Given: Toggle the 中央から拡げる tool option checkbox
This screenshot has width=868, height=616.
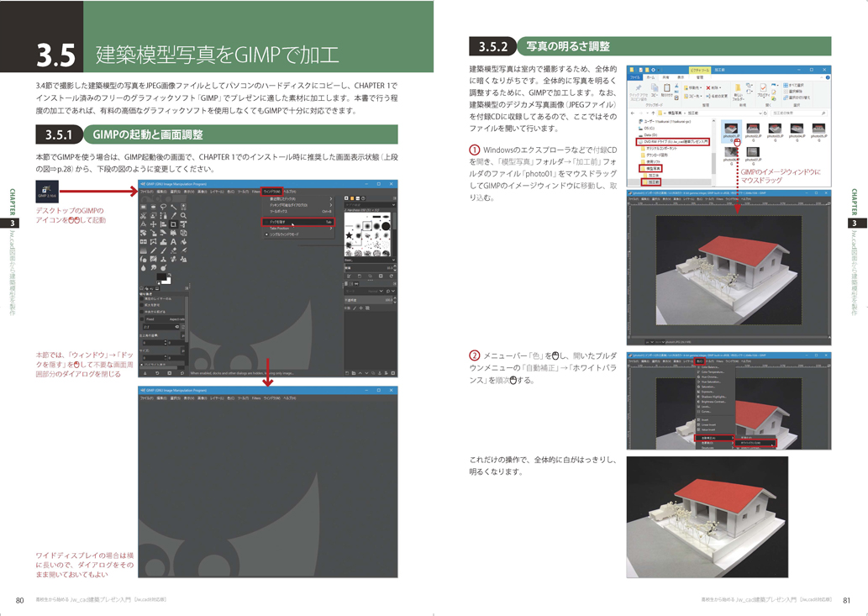Looking at the screenshot, I should (142, 312).
